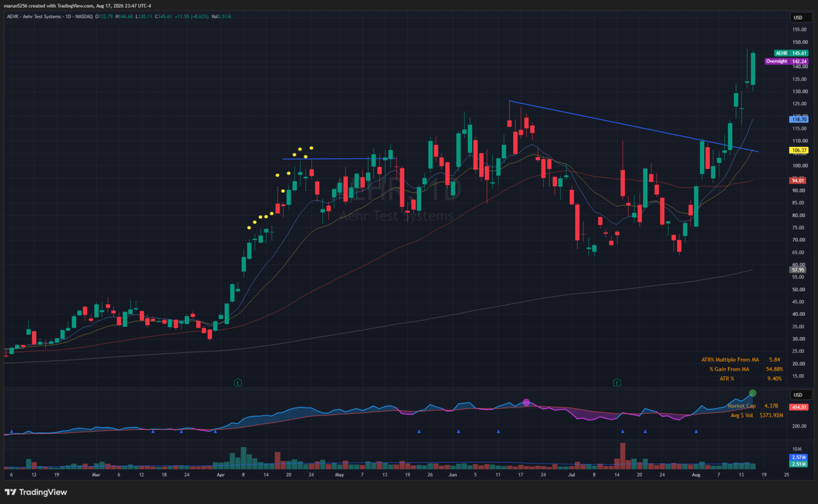The image size is (818, 504).
Task: Click the 4.37B market cap value
Action: click(x=771, y=406)
